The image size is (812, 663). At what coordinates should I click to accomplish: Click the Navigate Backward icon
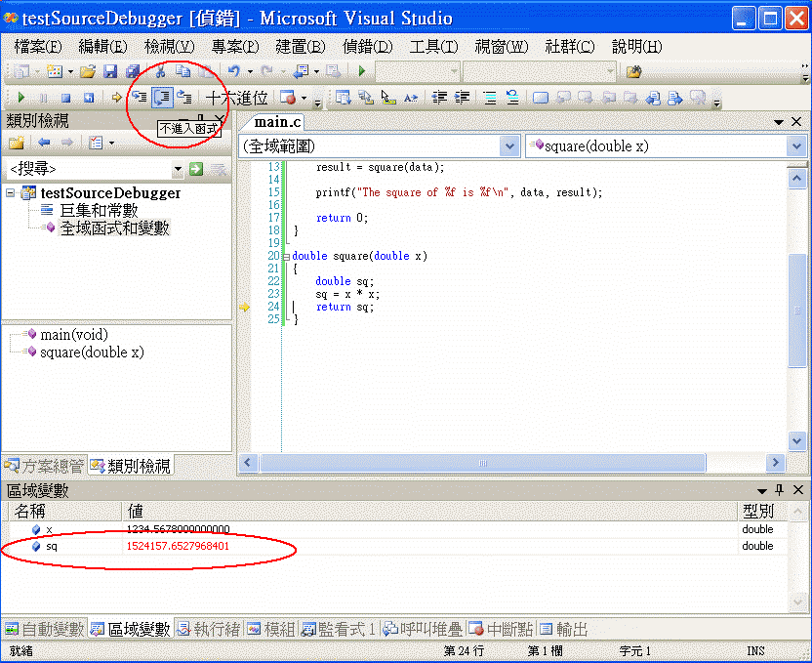[x=302, y=71]
